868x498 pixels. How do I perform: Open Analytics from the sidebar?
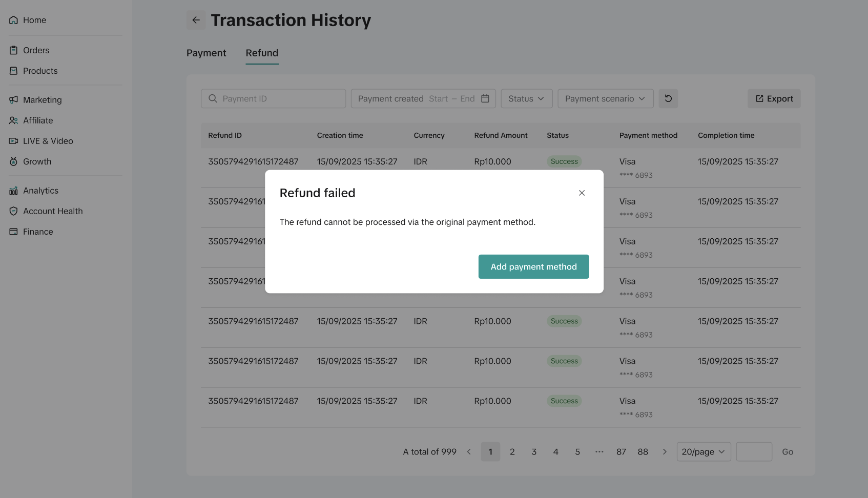click(40, 191)
